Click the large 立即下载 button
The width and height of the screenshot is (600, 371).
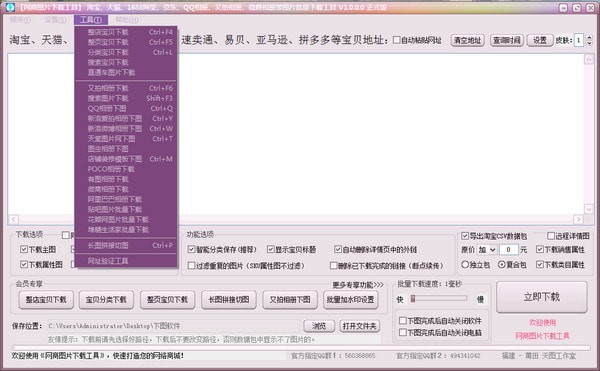(x=541, y=297)
